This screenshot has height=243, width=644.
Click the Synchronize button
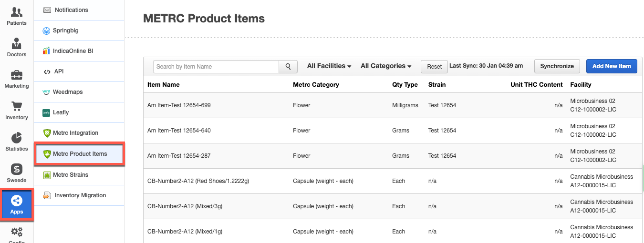coord(557,66)
